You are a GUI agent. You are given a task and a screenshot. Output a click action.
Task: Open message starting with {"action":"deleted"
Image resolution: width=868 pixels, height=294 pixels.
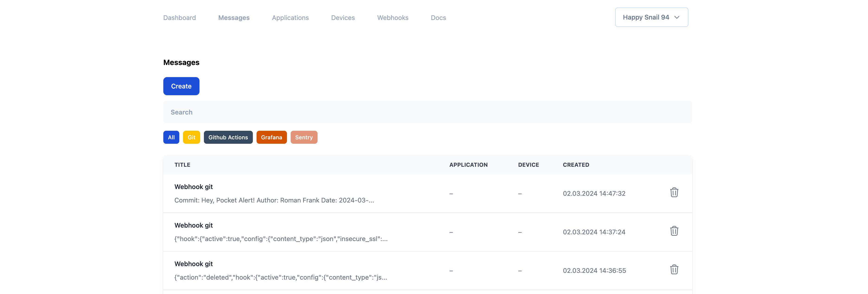click(281, 277)
